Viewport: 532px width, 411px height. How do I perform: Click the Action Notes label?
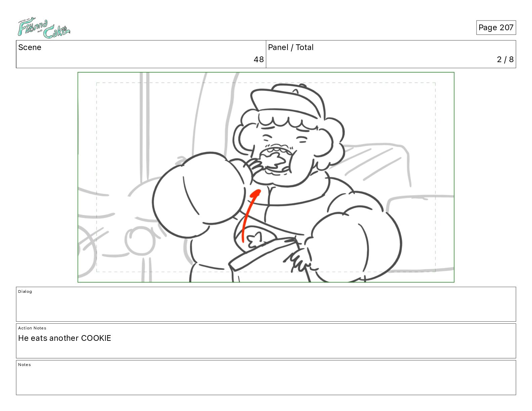click(32, 328)
